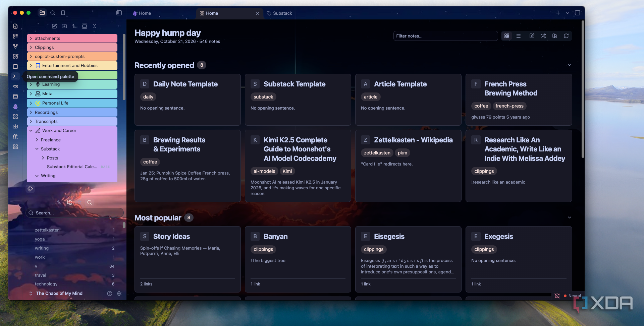Toggle the left sidebar

[119, 13]
